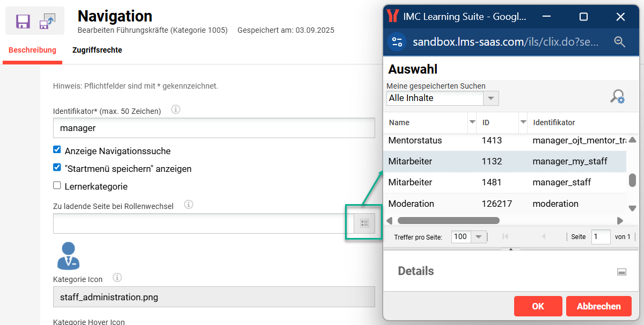The image size is (644, 325).
Task: Click the Abbrechen button
Action: [x=598, y=306]
